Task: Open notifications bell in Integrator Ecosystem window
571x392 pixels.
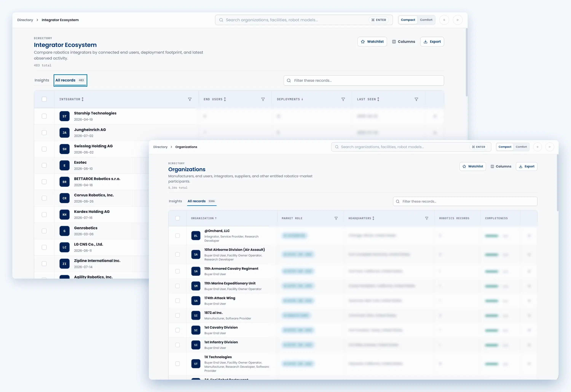Action: point(444,20)
